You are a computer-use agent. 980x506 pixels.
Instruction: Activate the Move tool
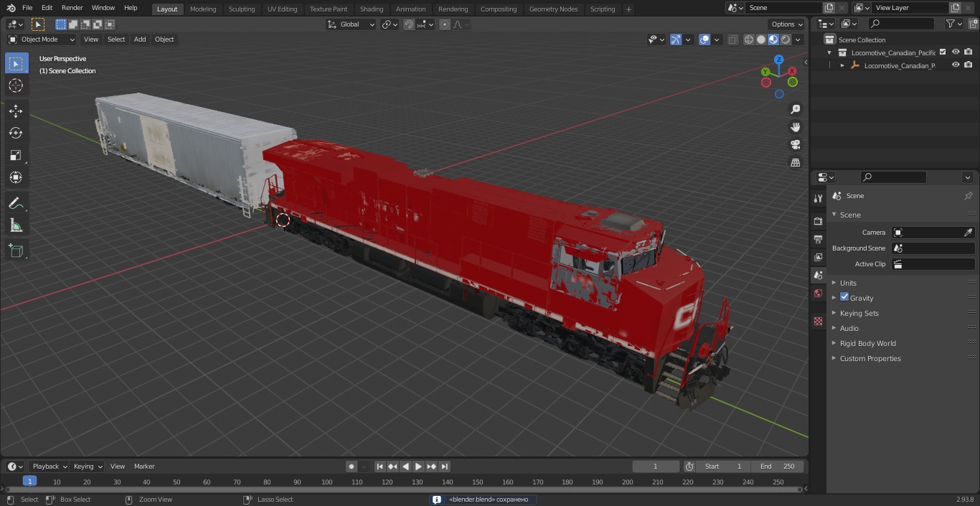16,111
